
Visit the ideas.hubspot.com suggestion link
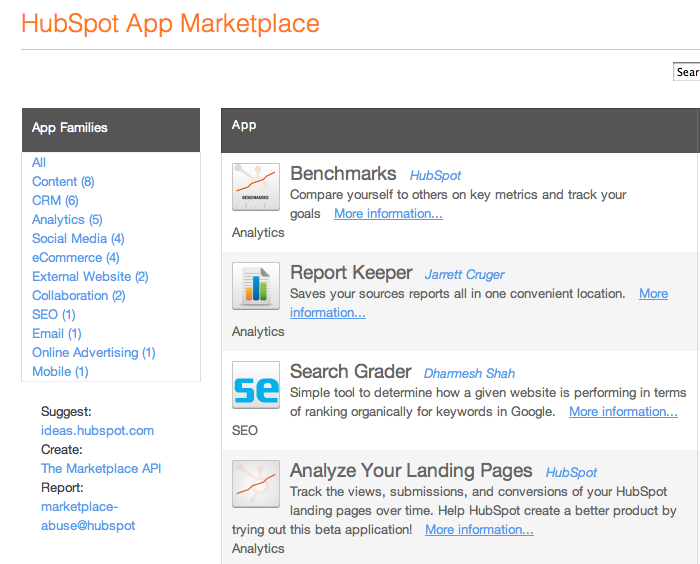(97, 430)
